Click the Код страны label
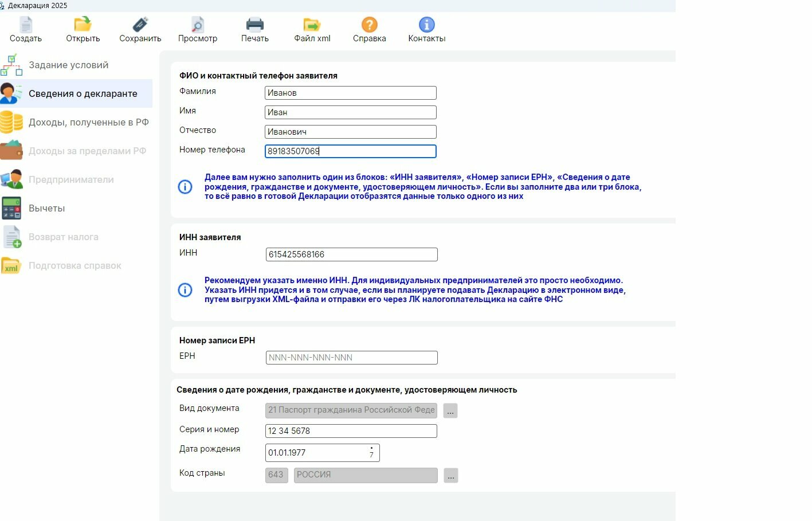Screen dimensions: 812x521 click(x=202, y=473)
